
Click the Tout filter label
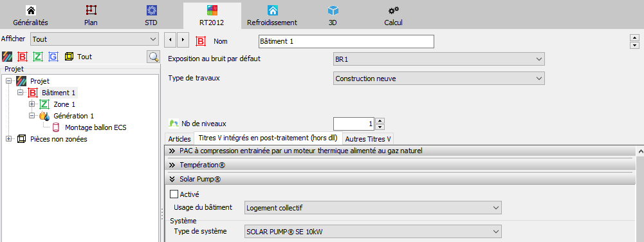coord(85,57)
